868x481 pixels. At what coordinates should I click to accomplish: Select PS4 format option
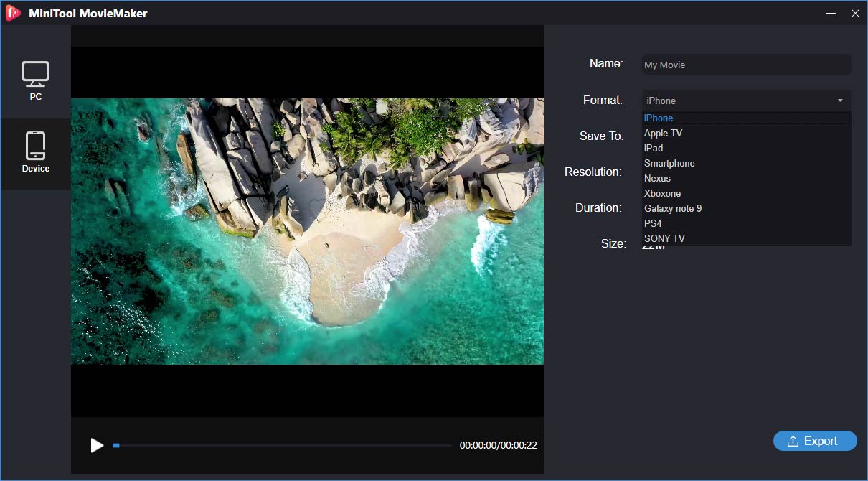[x=746, y=223]
